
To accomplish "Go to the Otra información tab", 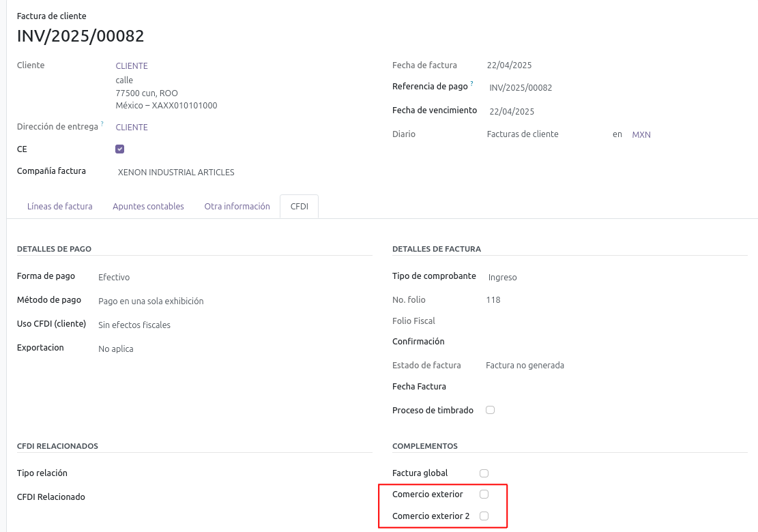I will click(x=237, y=207).
